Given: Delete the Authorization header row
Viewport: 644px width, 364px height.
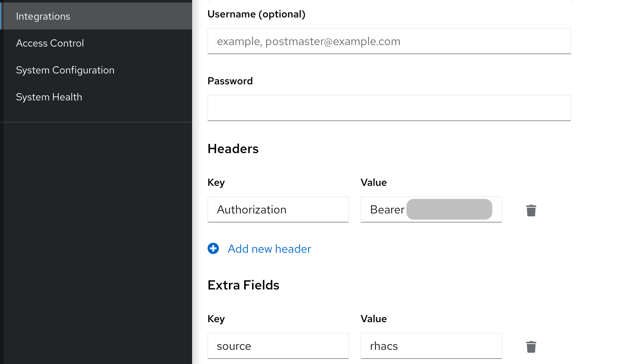Looking at the screenshot, I should click(531, 210).
